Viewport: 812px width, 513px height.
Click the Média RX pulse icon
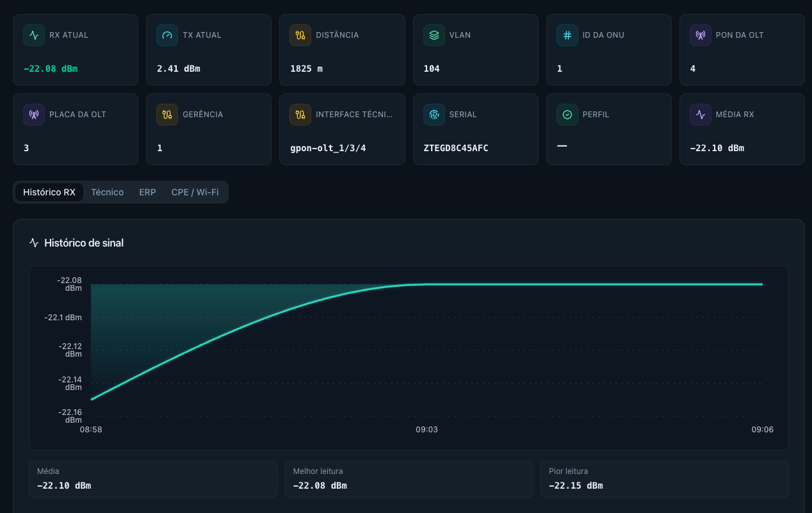pyautogui.click(x=700, y=115)
